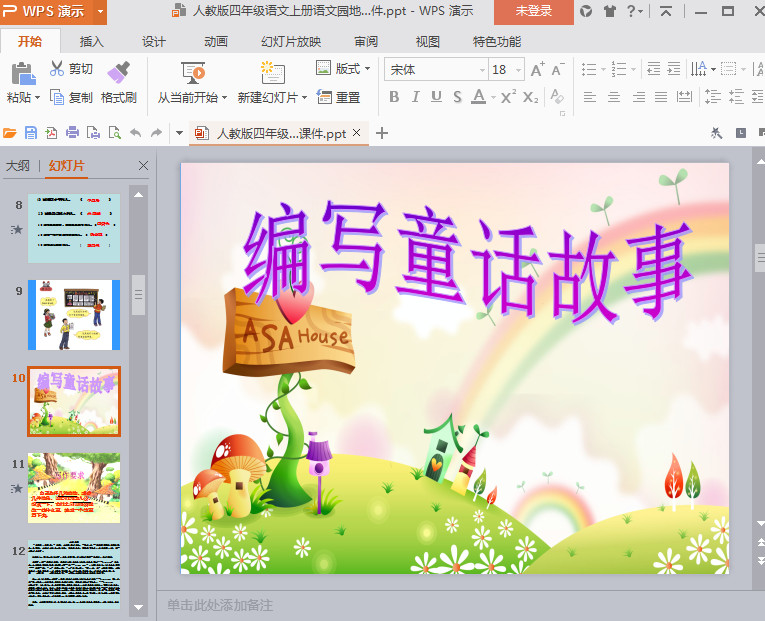765x621 pixels.
Task: Open the 视图 ribbon tab
Action: tap(428, 42)
